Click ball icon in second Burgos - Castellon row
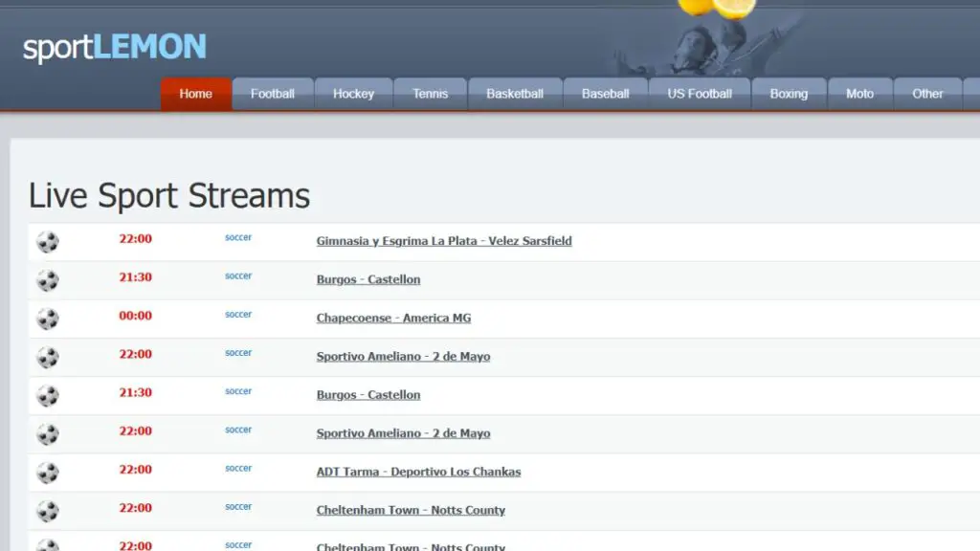Screen dimensions: 980x551 [48, 396]
